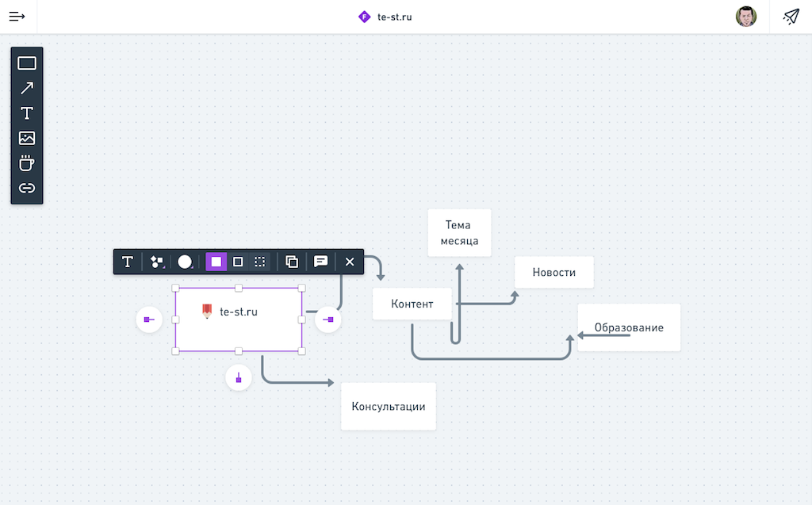Select the Arrow connector tool

(27, 88)
